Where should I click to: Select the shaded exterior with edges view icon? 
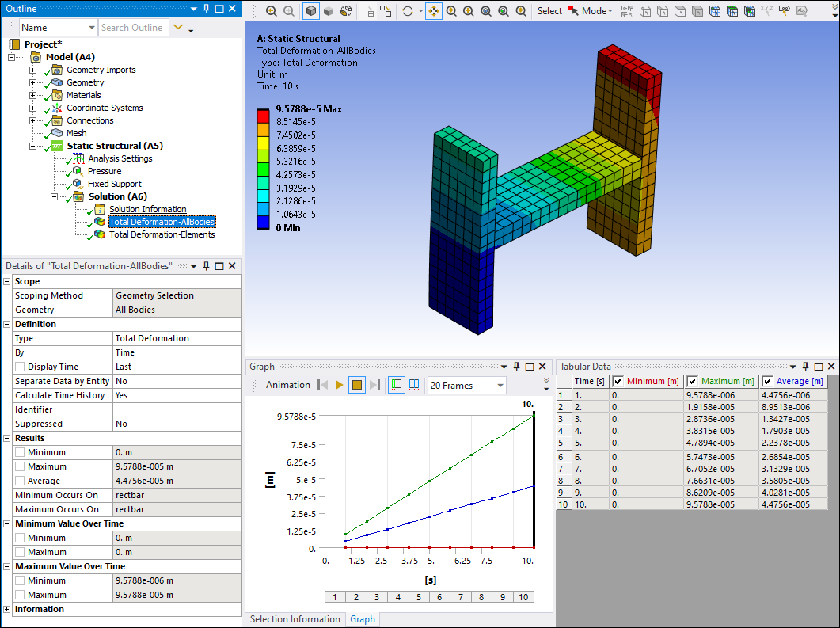point(311,11)
